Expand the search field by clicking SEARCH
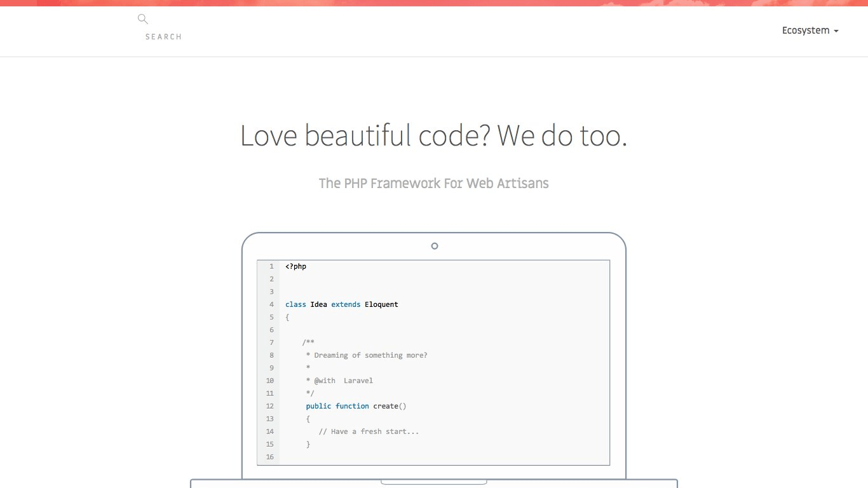This screenshot has height=488, width=868. [163, 36]
